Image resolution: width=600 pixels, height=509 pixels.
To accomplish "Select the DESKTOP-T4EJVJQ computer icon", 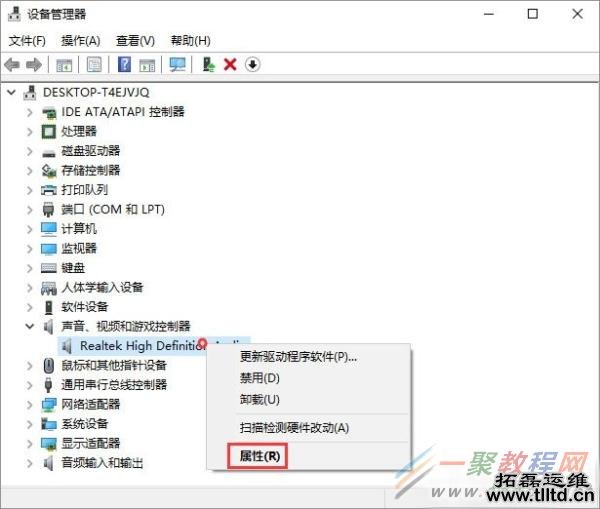I will point(30,93).
